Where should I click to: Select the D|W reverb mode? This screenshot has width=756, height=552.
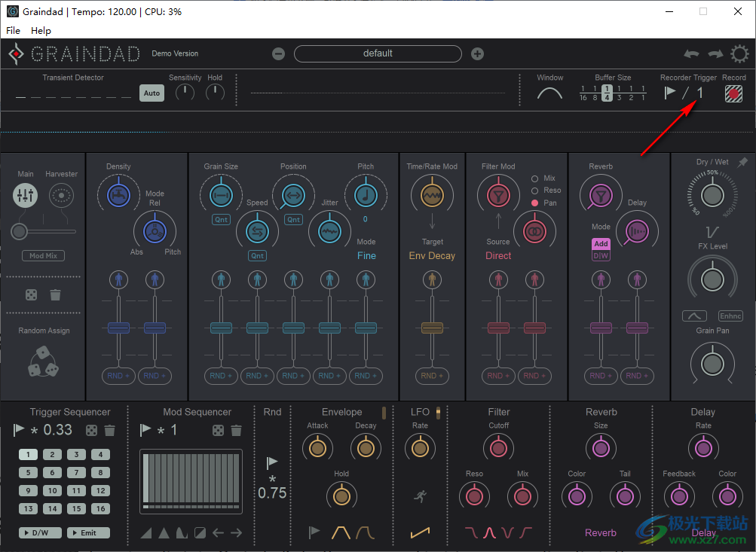601,255
